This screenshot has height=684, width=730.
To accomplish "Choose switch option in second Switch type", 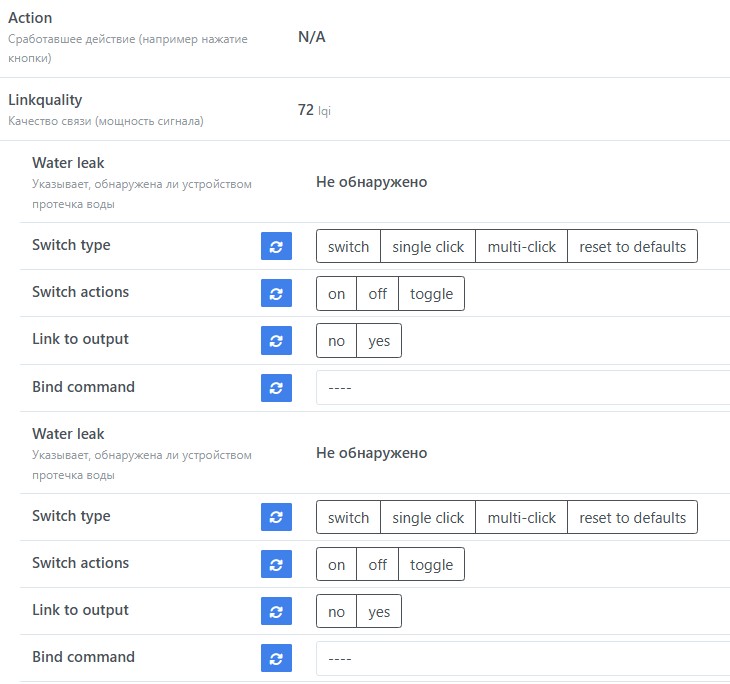I will (348, 518).
